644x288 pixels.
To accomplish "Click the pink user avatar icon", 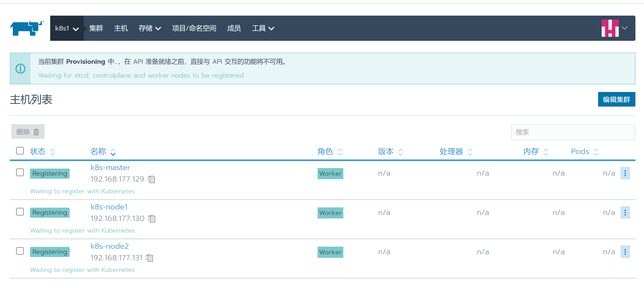I will coord(610,28).
